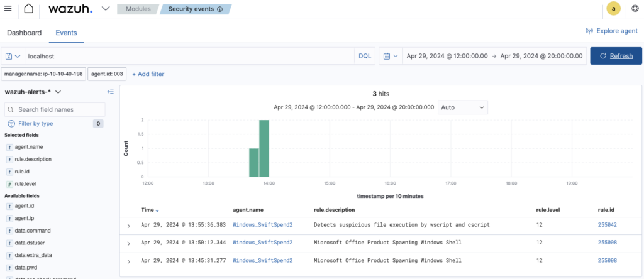The image size is (644, 279).
Task: Click the rule.id column header
Action: click(x=606, y=210)
